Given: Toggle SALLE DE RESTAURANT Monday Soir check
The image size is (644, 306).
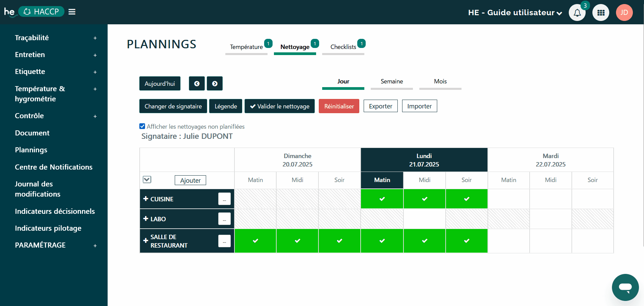Looking at the screenshot, I should click(467, 241).
